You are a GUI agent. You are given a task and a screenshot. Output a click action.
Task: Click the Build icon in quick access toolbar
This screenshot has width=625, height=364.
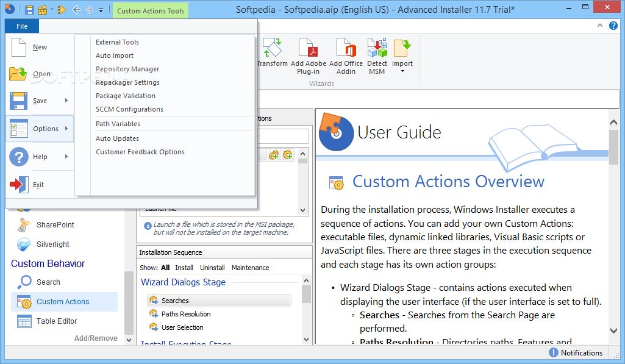pos(42,10)
